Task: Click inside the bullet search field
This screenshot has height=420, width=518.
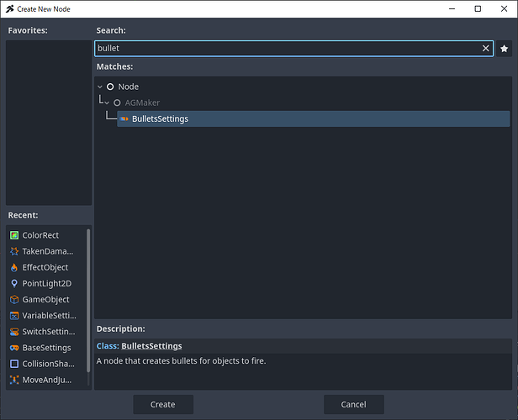Action: pos(286,49)
